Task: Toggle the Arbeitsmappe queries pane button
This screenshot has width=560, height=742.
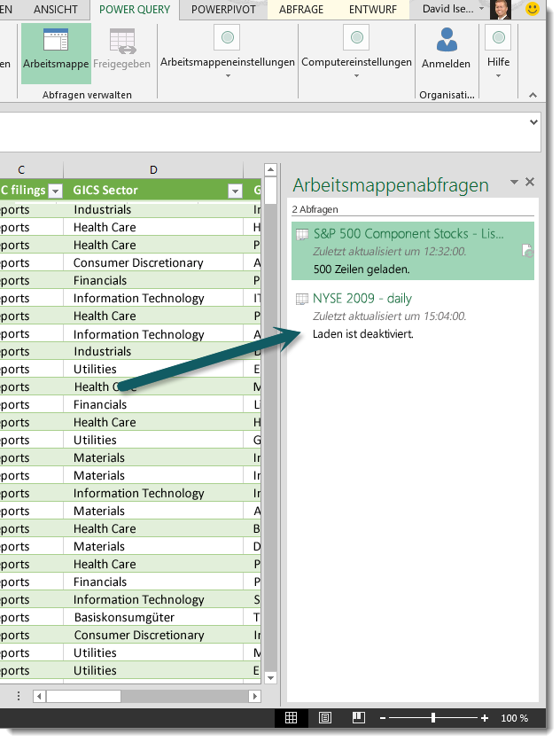Action: coord(56,53)
